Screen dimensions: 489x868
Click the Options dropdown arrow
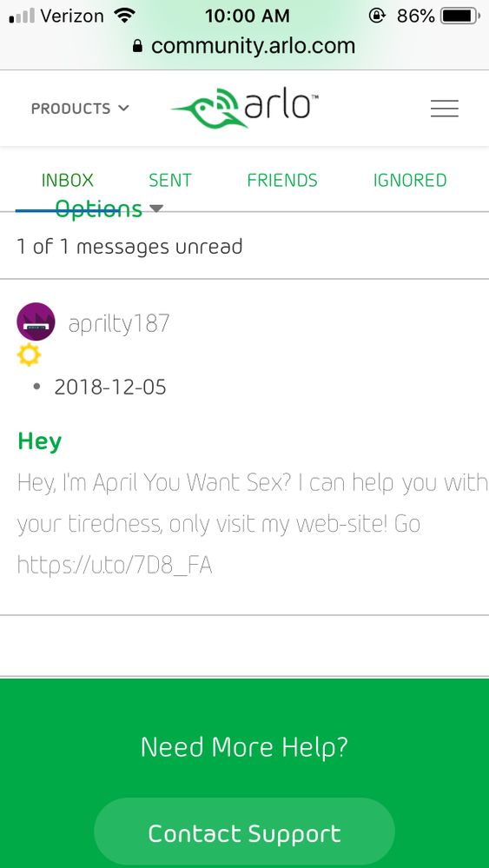tap(156, 209)
